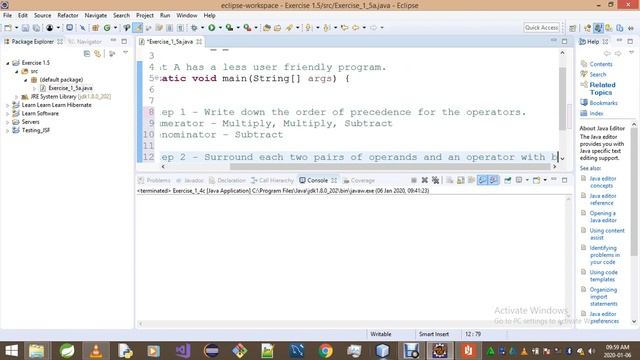Collapse the src folder node
Viewport: 640px width, 360px height.
(x=17, y=71)
